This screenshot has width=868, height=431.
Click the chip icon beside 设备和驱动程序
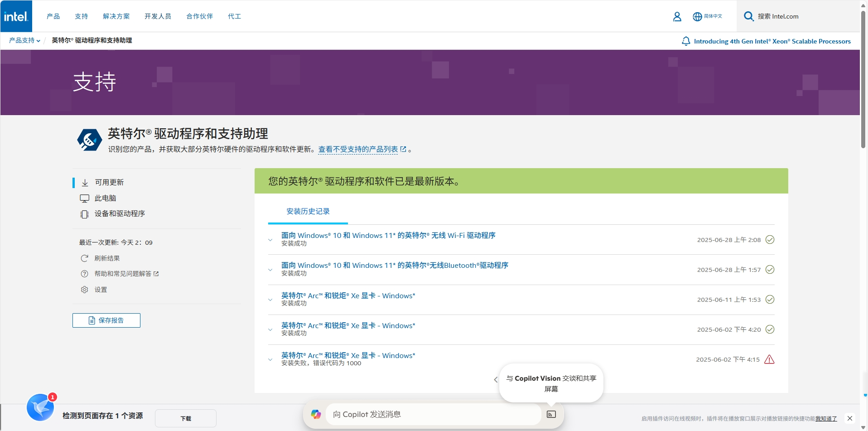click(x=84, y=214)
